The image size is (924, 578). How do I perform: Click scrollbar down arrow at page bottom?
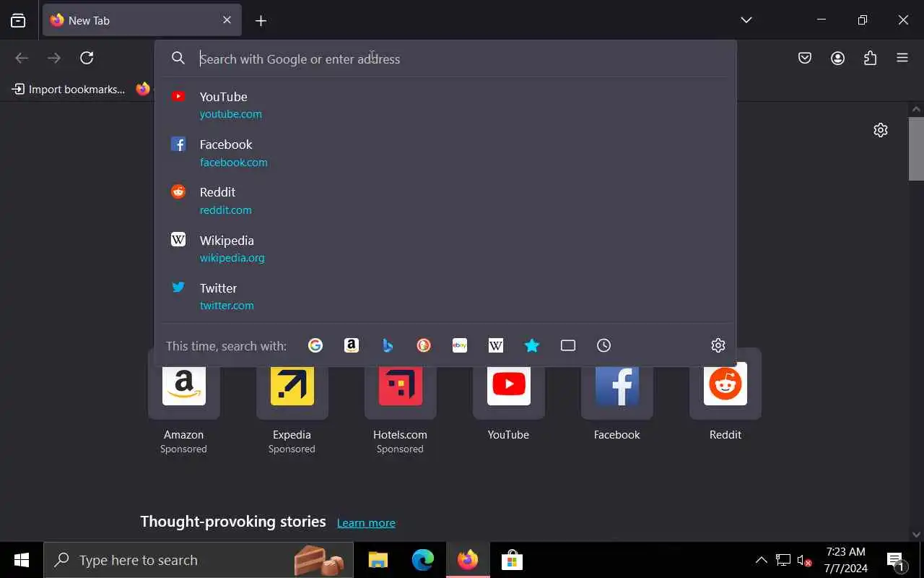pos(916,535)
